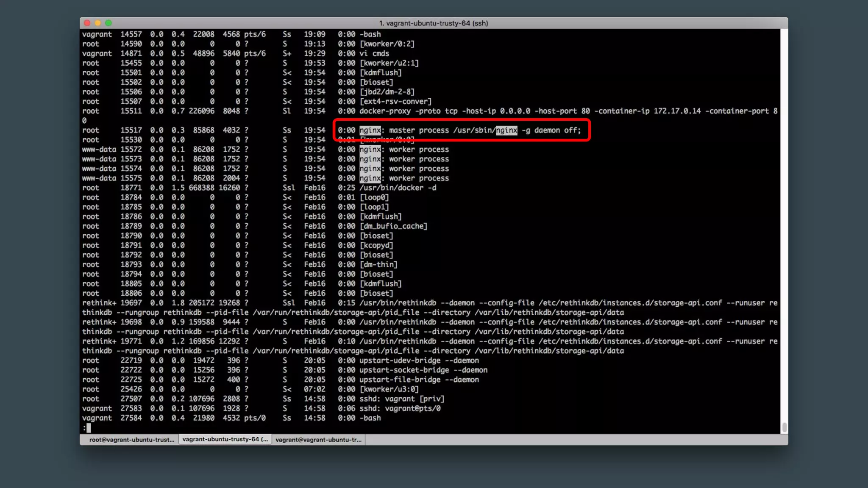868x488 pixels.
Task: Click the yellow minimize window button
Action: (98, 23)
